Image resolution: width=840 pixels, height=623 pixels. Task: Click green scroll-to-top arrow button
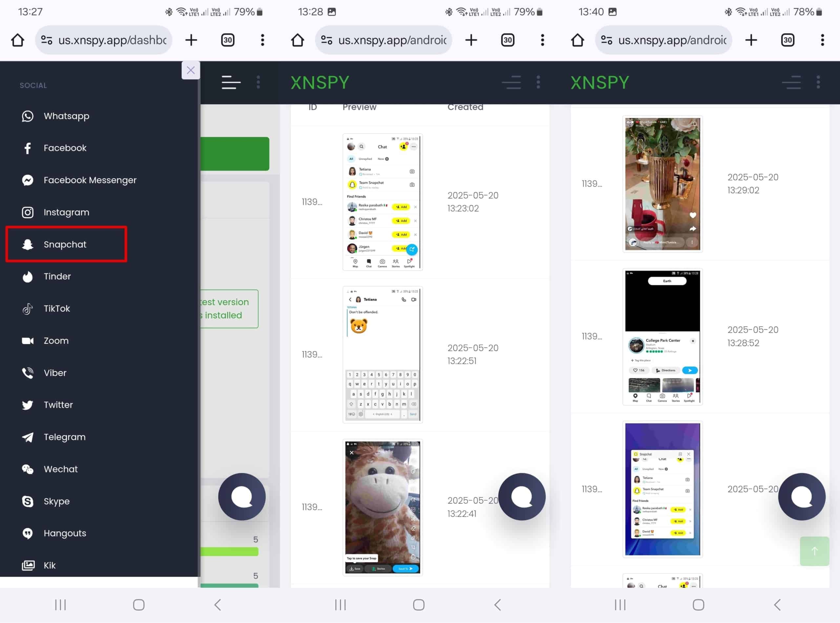click(814, 551)
